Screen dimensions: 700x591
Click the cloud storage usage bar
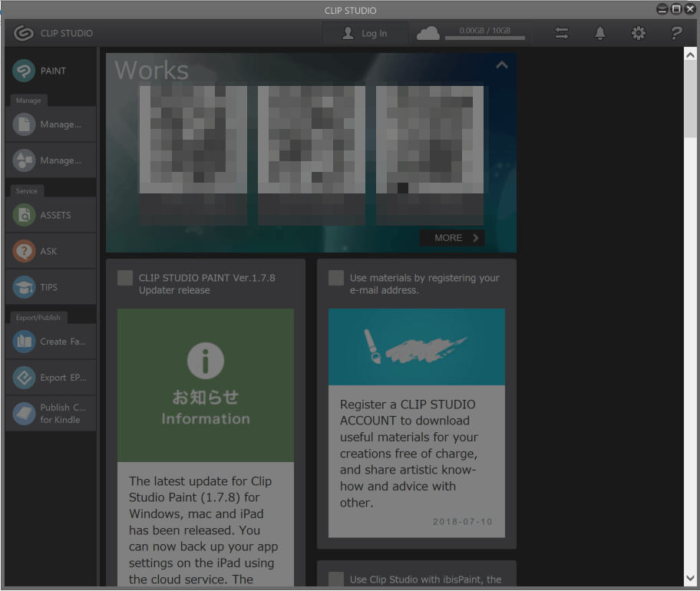pos(485,38)
